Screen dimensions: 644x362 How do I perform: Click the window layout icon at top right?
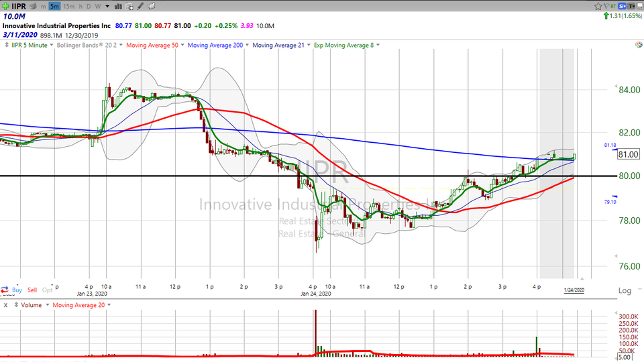coord(639,6)
